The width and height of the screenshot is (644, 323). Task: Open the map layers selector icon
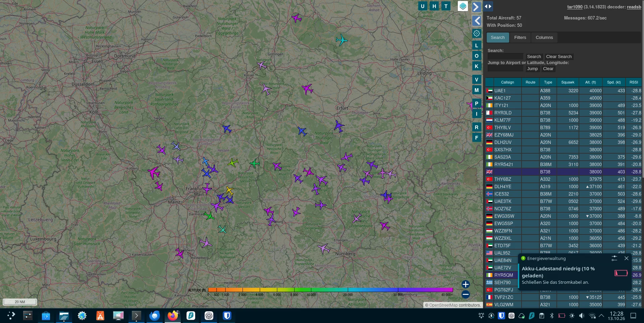click(463, 6)
